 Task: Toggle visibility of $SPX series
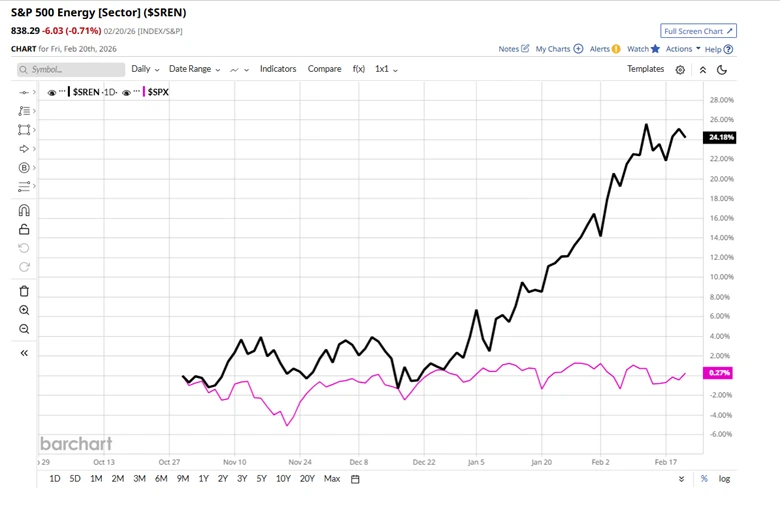(126, 93)
